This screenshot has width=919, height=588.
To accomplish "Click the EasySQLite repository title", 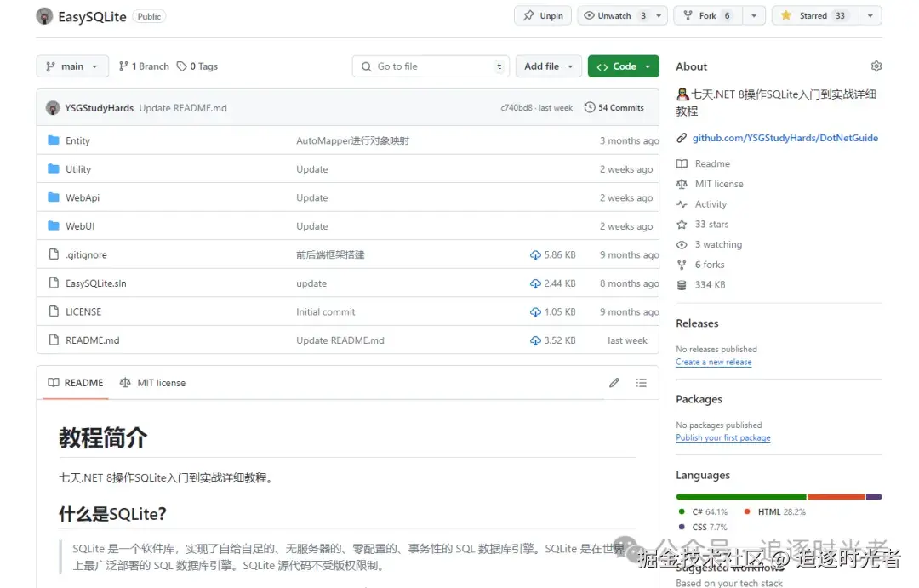I will point(92,16).
